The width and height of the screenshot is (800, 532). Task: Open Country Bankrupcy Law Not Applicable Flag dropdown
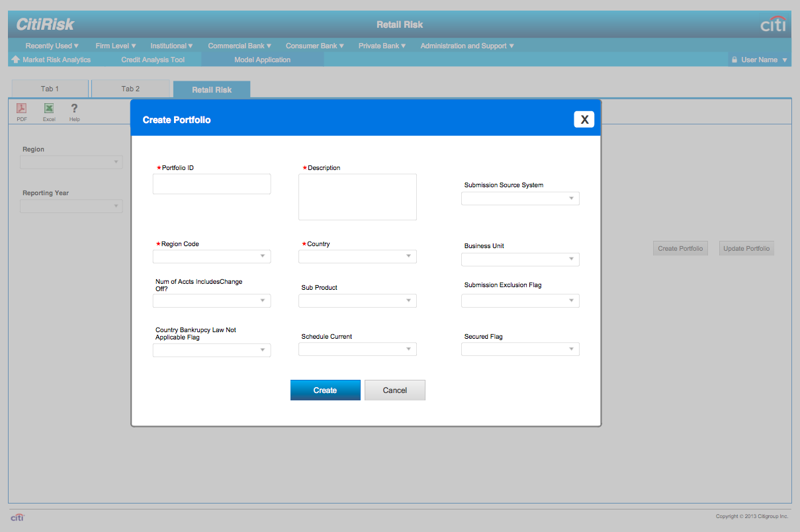click(x=212, y=350)
